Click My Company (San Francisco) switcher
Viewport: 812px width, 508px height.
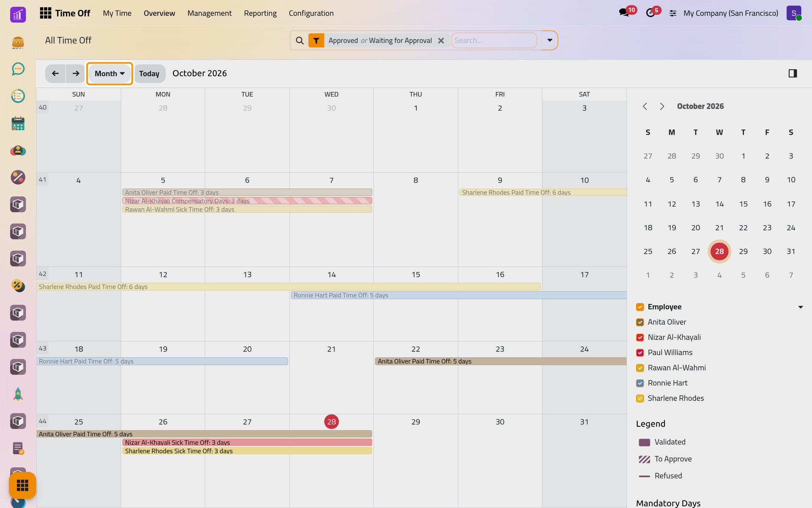pyautogui.click(x=730, y=13)
